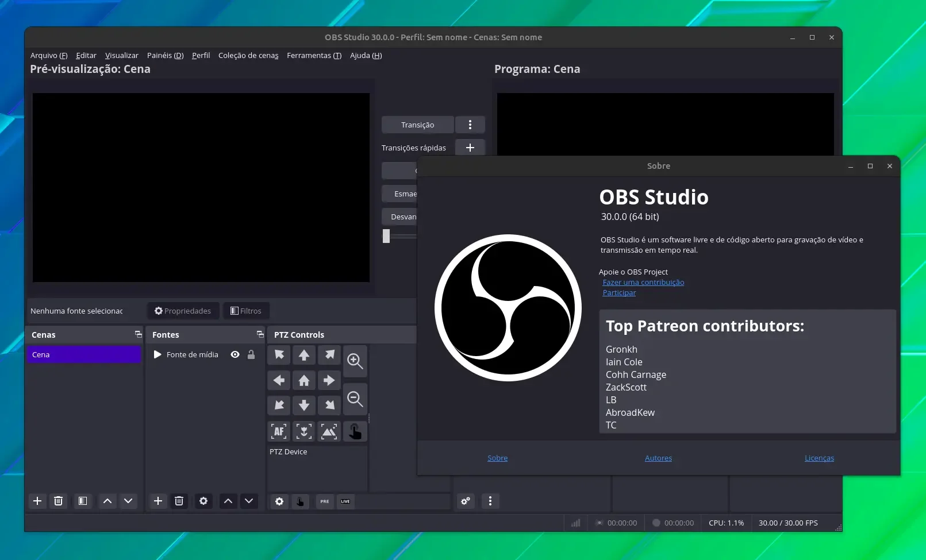Open Transição three-dot options menu

470,125
